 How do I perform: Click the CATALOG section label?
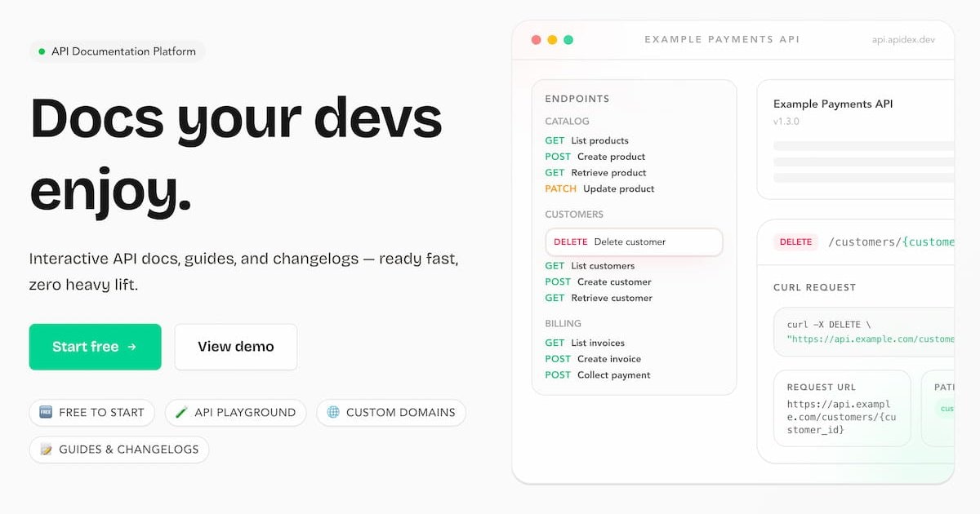coord(568,122)
